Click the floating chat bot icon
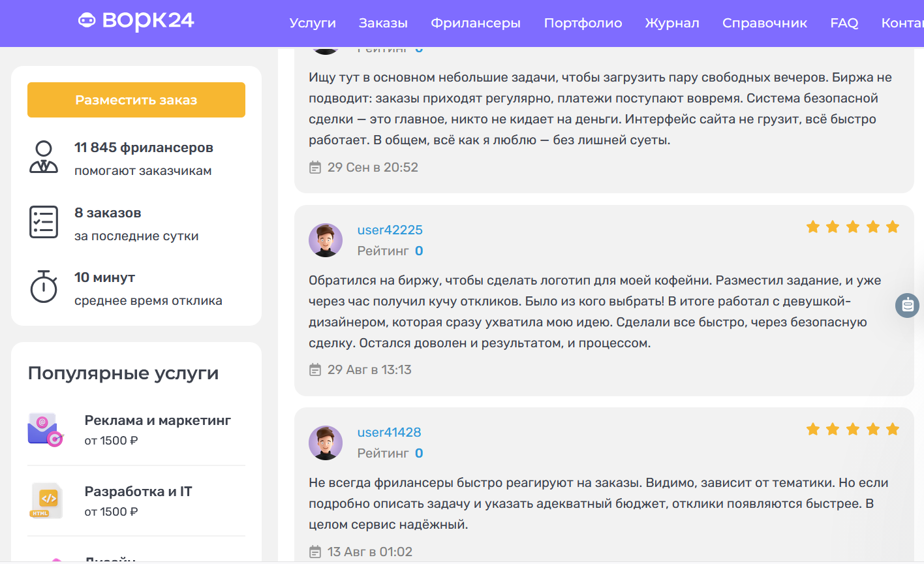This screenshot has height=564, width=924. pyautogui.click(x=907, y=305)
